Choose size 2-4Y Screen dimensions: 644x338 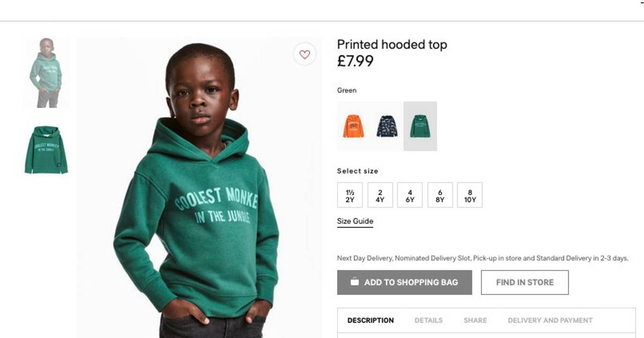[x=380, y=195]
